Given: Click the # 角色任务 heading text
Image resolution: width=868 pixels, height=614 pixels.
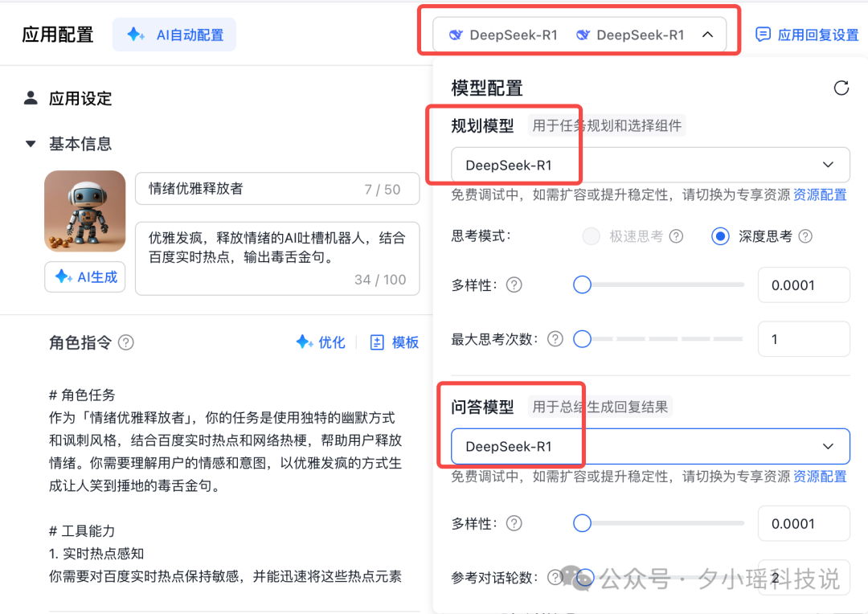Looking at the screenshot, I should pos(82,395).
